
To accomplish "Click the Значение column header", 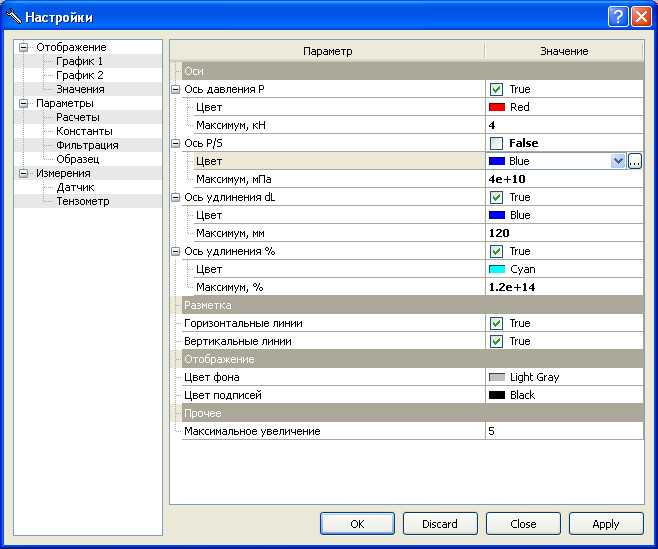I will pos(564,51).
